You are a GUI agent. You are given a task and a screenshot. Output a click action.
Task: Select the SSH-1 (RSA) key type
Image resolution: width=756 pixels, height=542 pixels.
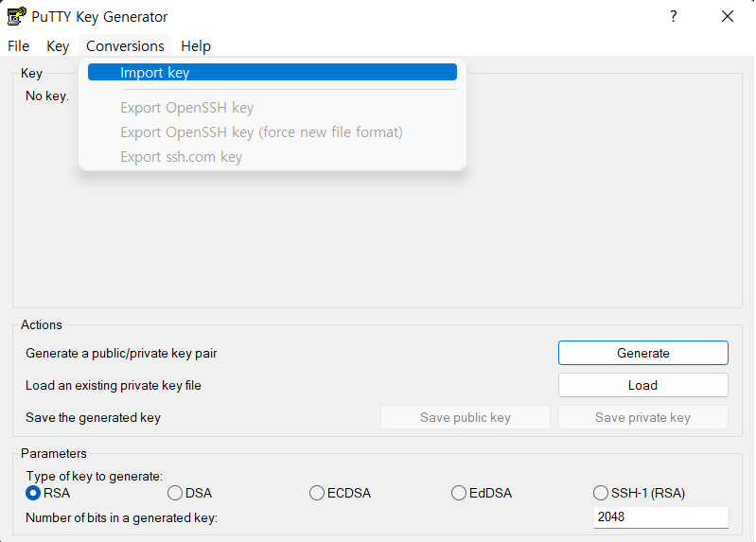pyautogui.click(x=639, y=493)
